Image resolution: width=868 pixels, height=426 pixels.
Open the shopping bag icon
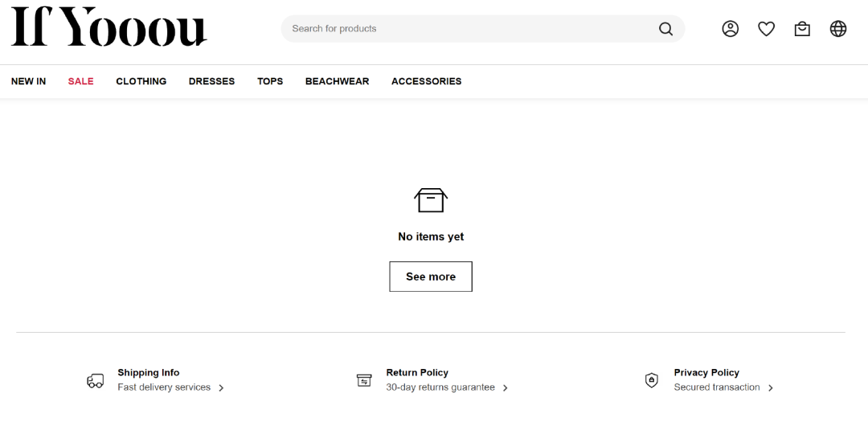click(802, 29)
